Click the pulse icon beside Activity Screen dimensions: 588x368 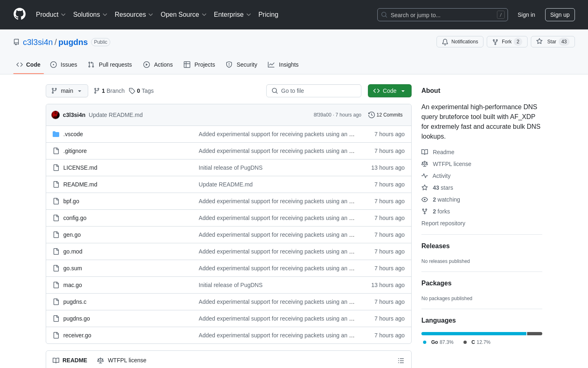pos(425,176)
